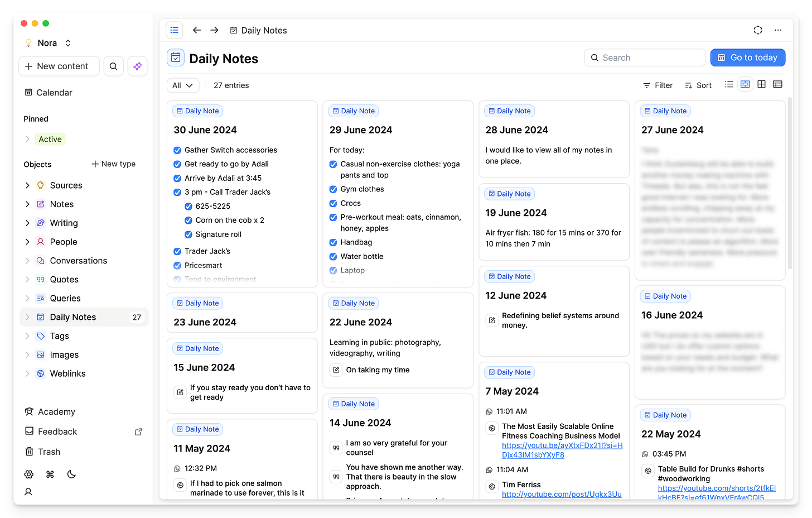Open Academy in the sidebar
Viewport: 812px width, 518px height.
50,412
